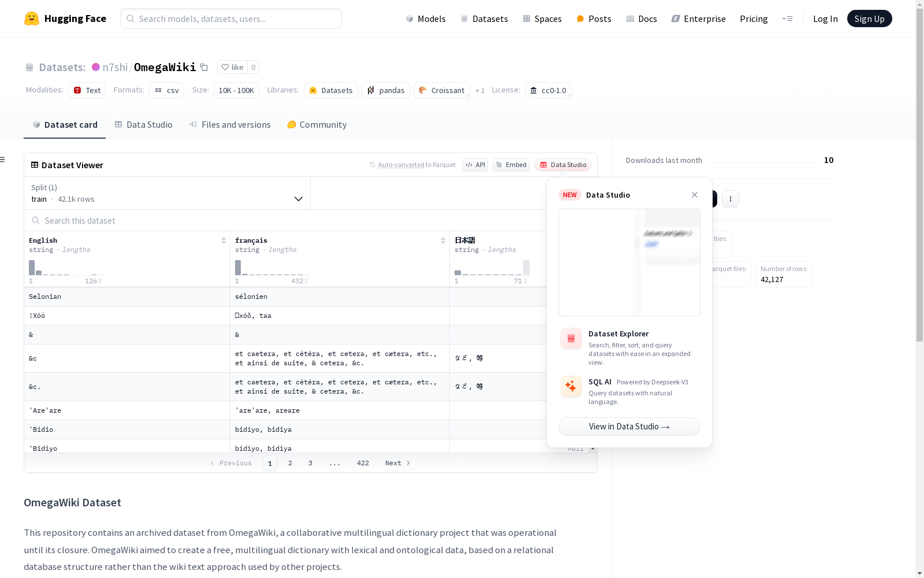
Task: Click page 1 in pagination
Action: tap(270, 463)
